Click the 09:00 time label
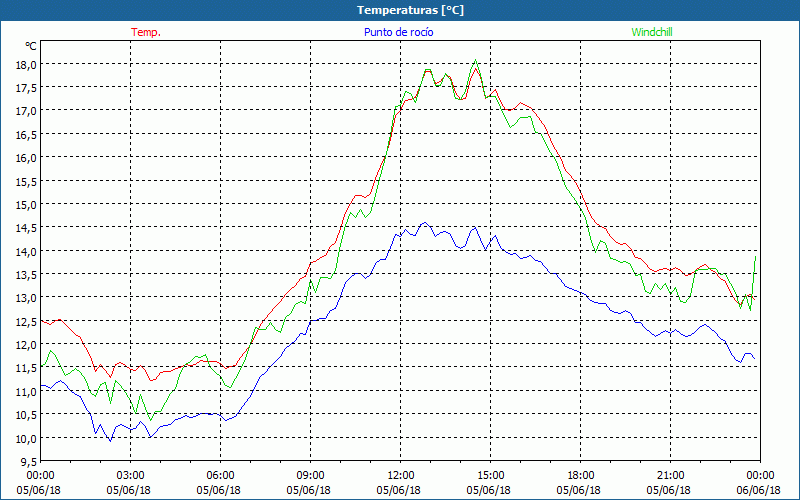The height and width of the screenshot is (500, 800). tap(311, 476)
